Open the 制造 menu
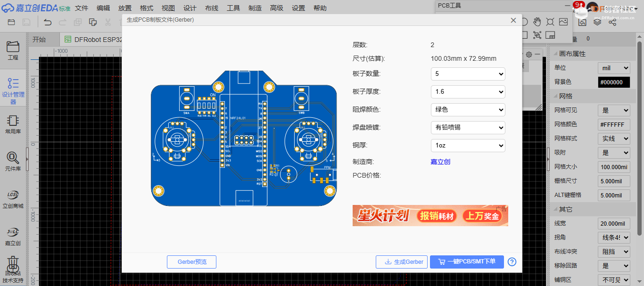 [255, 8]
